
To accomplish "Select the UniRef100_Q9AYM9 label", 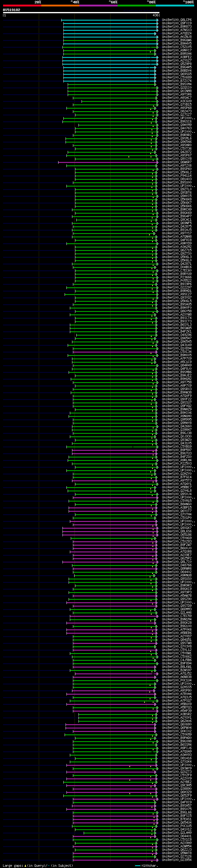I will 177,125.
